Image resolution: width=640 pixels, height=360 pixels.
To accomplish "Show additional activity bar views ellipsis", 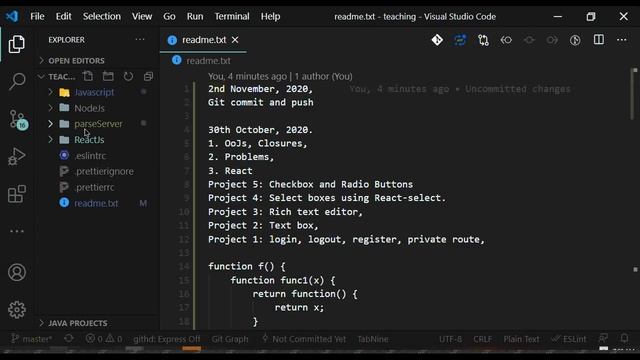I will 17,231.
